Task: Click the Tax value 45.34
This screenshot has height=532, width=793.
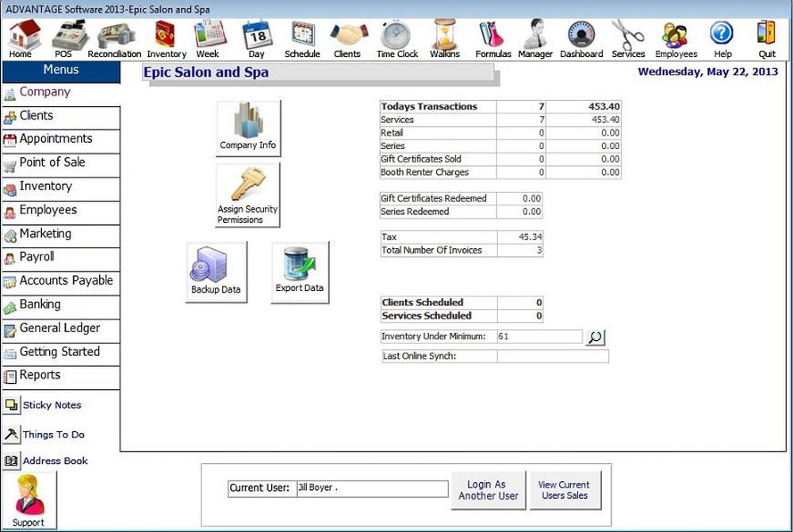Action: click(x=520, y=237)
